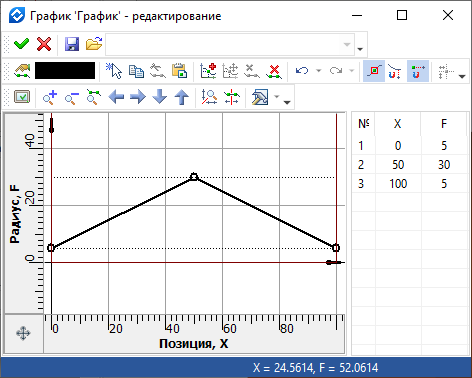Toggle the snap-to-node red square button

(374, 71)
